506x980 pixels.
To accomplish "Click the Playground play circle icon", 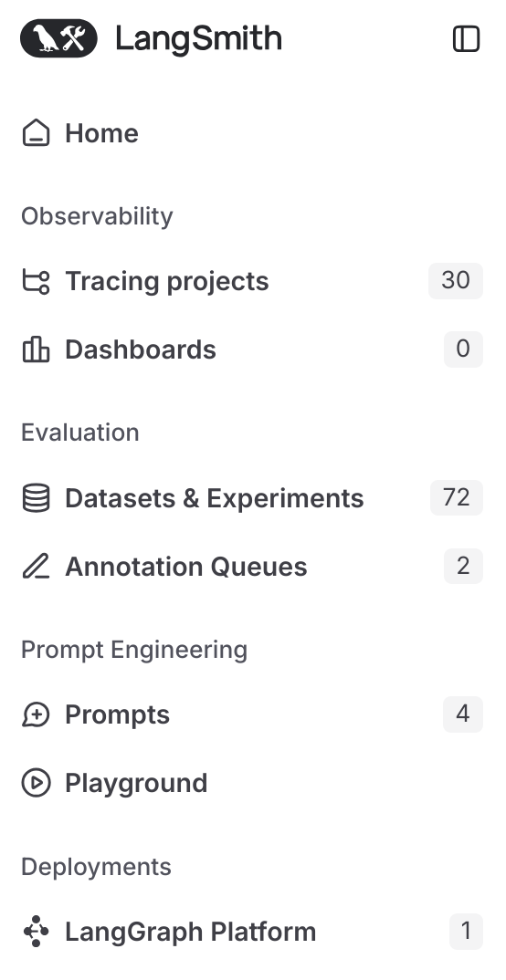I will click(x=37, y=783).
